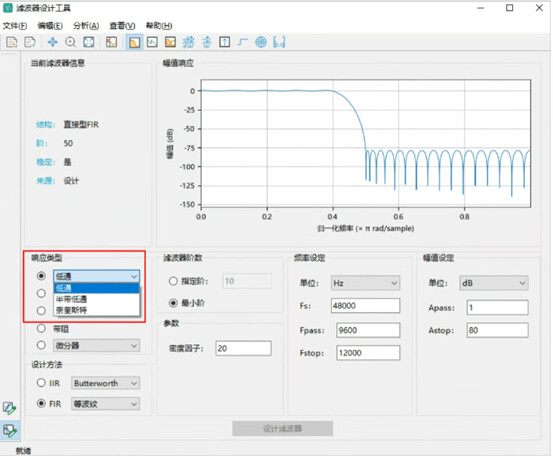This screenshot has width=553, height=459.
Task: Show phase response plot icon
Action: click(152, 42)
